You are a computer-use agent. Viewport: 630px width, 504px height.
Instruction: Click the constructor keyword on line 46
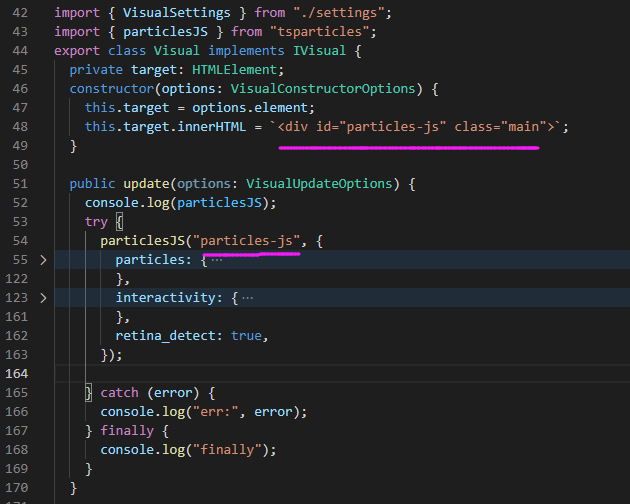(112, 88)
